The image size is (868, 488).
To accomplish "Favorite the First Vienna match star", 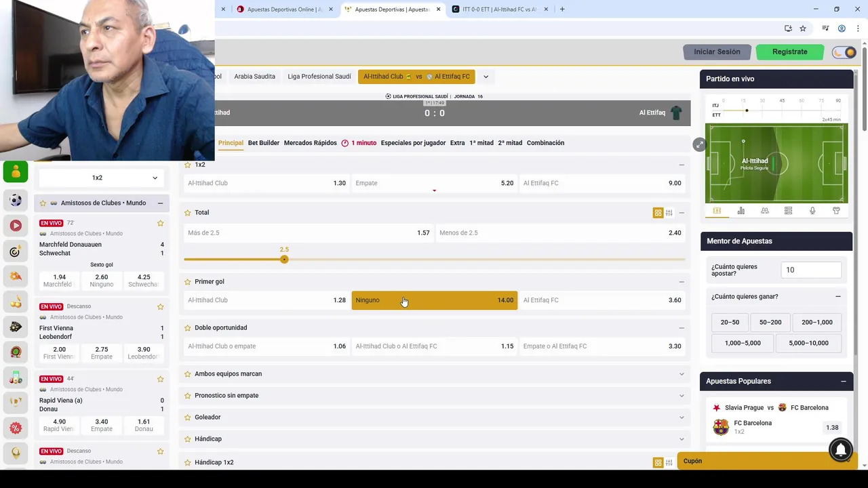I will (161, 306).
